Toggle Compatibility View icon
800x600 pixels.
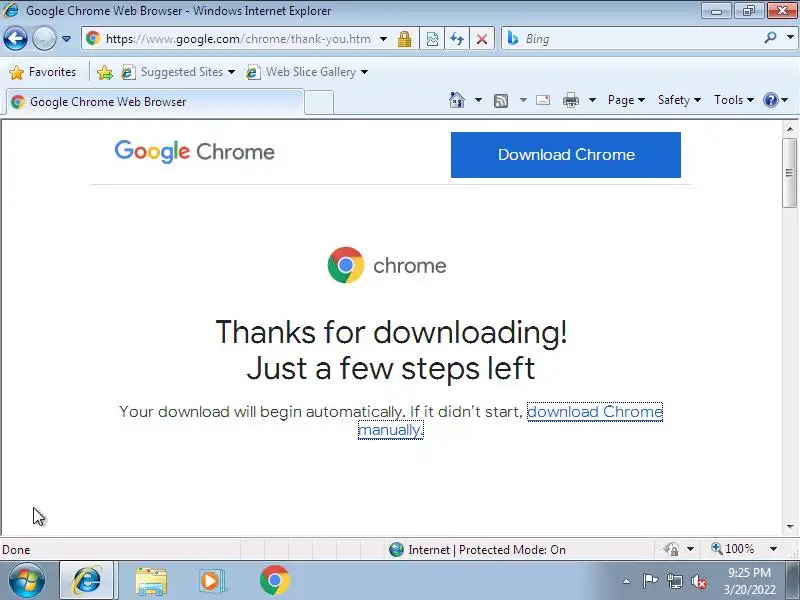click(432, 39)
